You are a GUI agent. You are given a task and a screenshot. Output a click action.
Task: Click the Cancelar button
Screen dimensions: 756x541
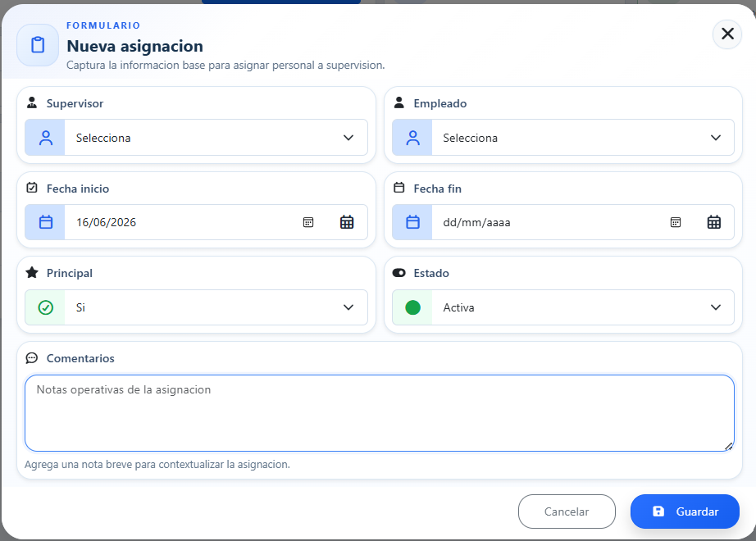coord(567,511)
